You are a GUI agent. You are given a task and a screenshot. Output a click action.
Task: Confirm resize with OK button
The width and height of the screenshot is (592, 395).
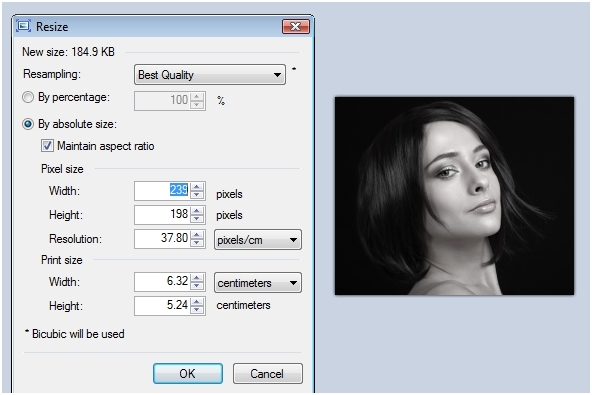coord(188,373)
